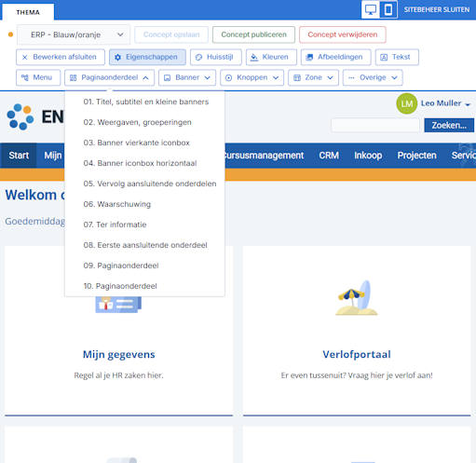Open the Projecten navigation item

click(x=416, y=156)
